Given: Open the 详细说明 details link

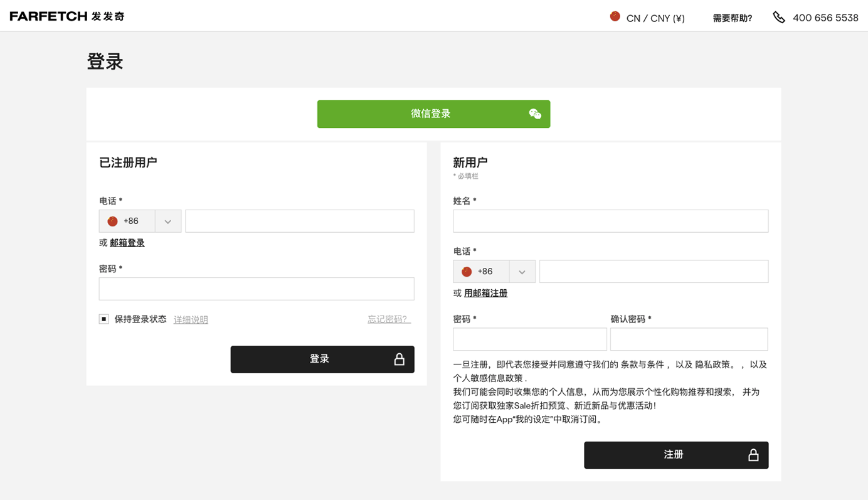Looking at the screenshot, I should [191, 320].
